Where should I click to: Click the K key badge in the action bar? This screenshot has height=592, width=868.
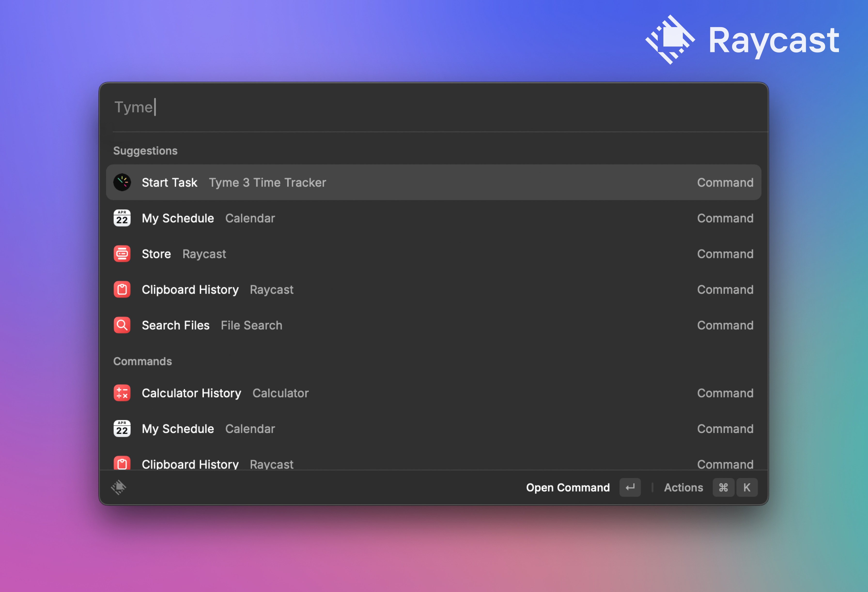tap(747, 487)
